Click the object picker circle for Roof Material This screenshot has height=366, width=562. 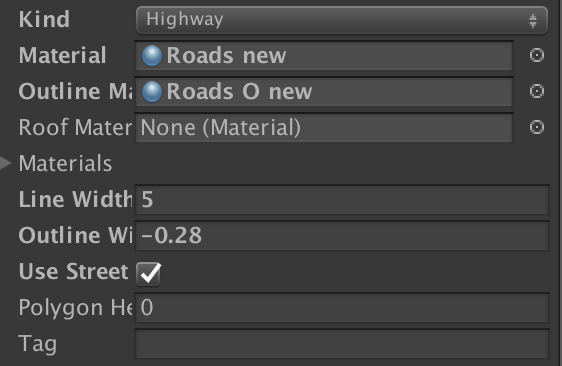(537, 127)
